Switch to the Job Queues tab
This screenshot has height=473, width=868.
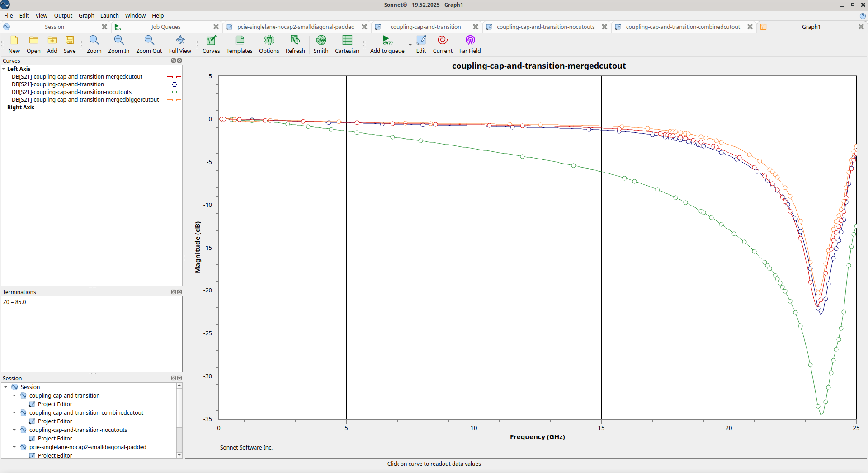165,27
